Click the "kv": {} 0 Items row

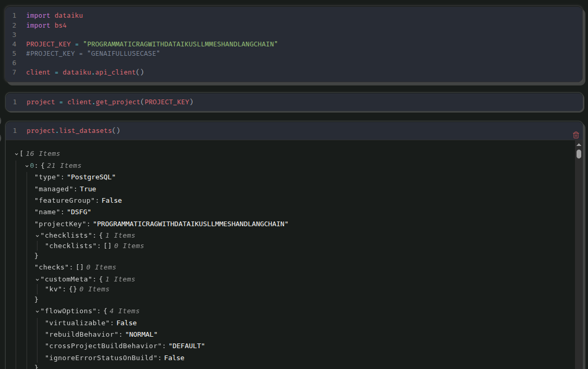coord(77,289)
